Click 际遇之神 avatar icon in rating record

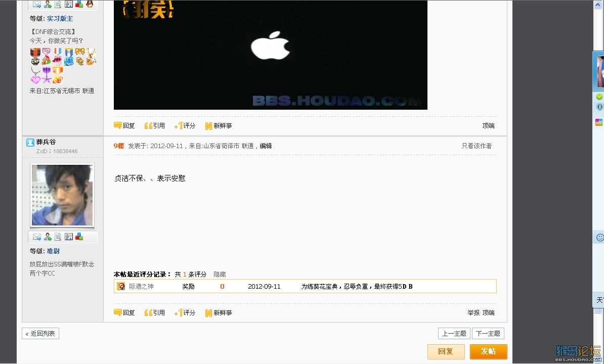[x=121, y=286]
